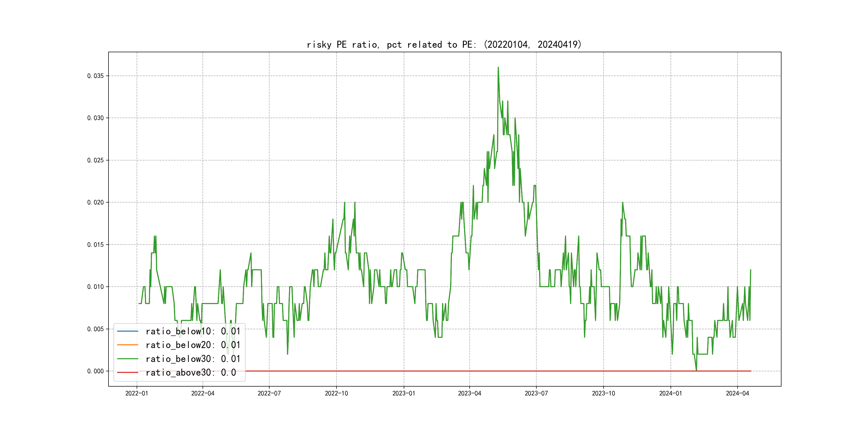868x434 pixels.
Task: Click the 2022-01 x-axis tick label
Action: tap(136, 394)
